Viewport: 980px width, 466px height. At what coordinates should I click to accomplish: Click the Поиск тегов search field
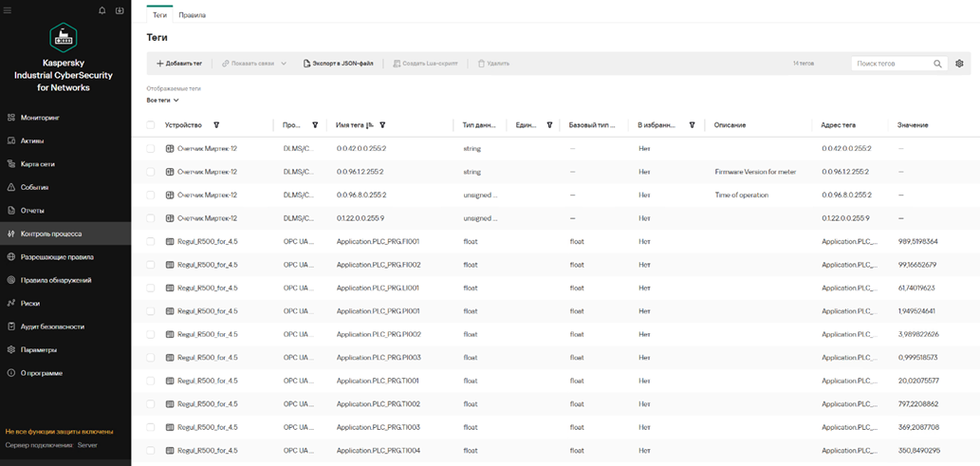[890, 64]
